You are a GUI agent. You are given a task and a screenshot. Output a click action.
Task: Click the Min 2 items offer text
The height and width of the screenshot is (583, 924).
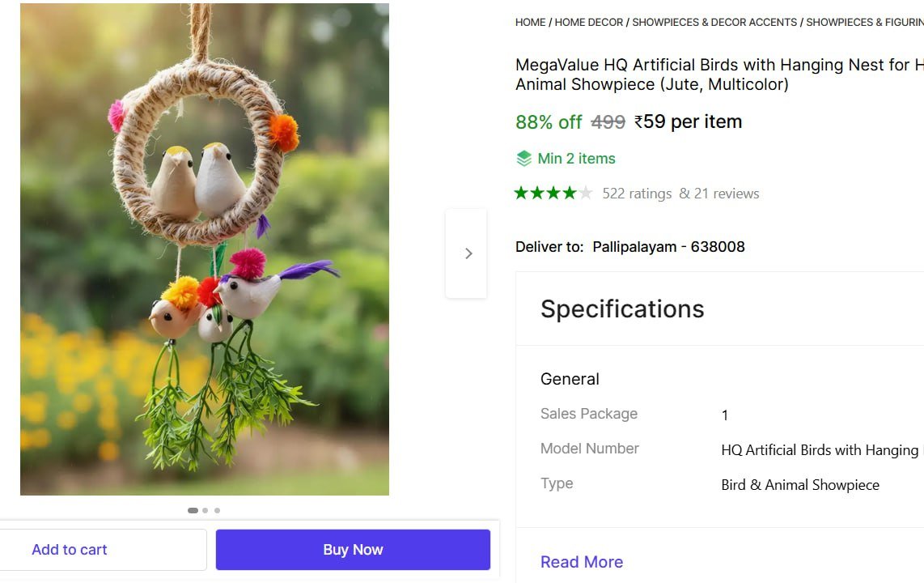tap(576, 159)
